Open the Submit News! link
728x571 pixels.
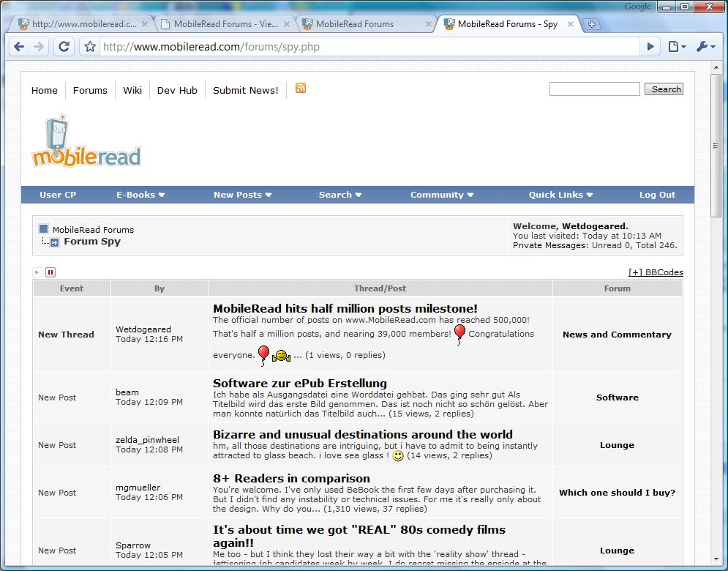click(246, 90)
